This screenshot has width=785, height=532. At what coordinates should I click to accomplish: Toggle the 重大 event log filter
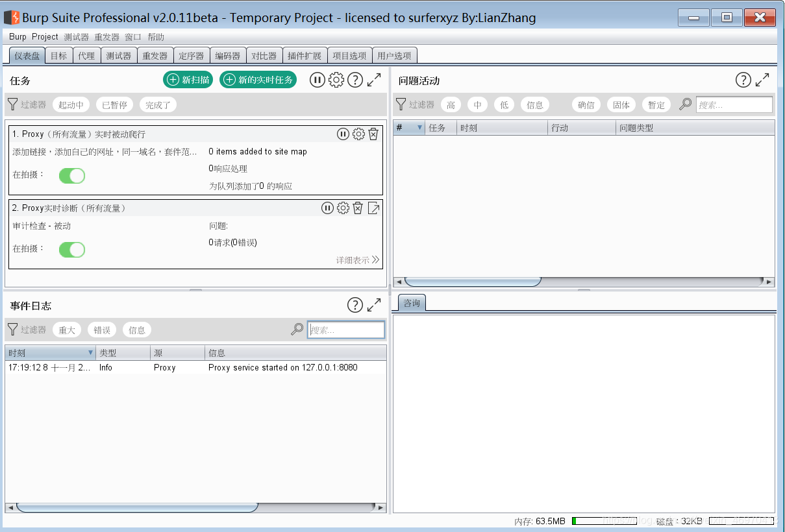pyautogui.click(x=67, y=330)
